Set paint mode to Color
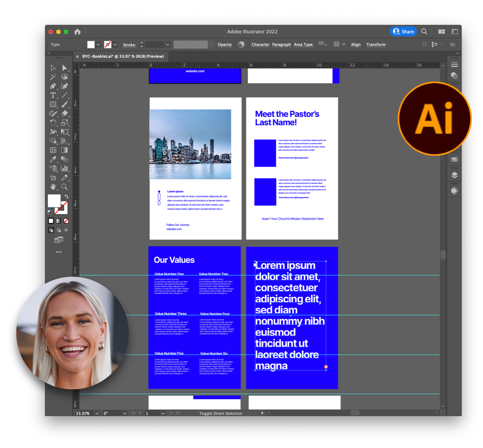This screenshot has width=483, height=448. click(x=51, y=221)
